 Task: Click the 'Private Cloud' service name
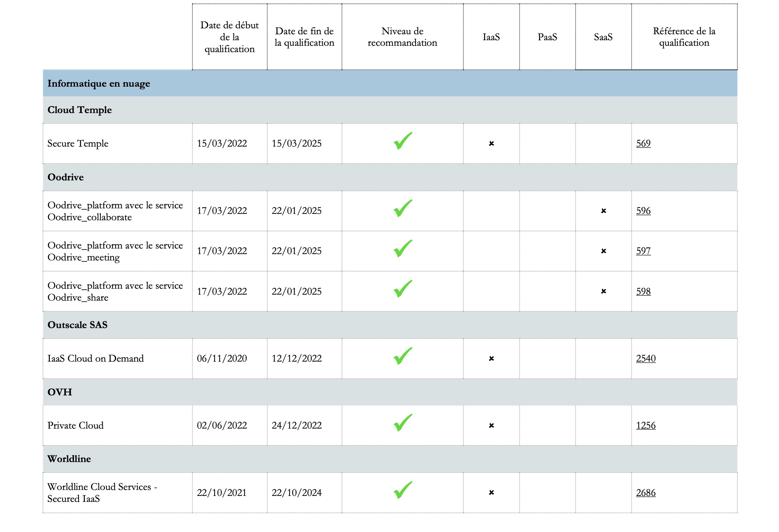point(76,426)
